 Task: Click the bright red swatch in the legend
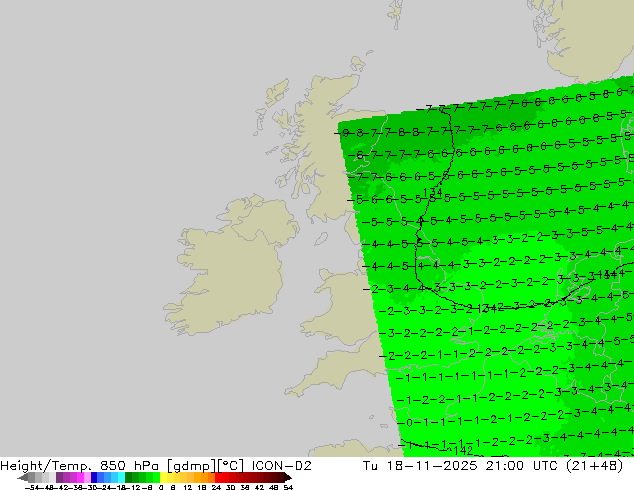218,477
